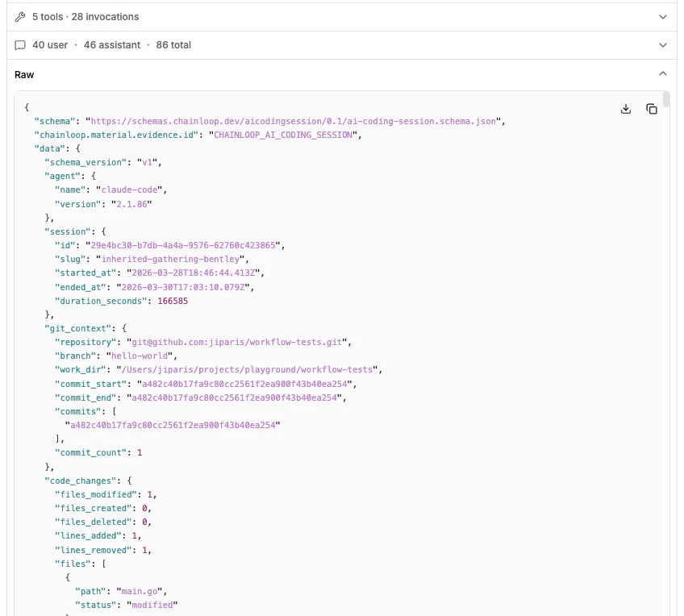Expand the "5 tools · 28 invocations" section
684x616 pixels.
(663, 16)
